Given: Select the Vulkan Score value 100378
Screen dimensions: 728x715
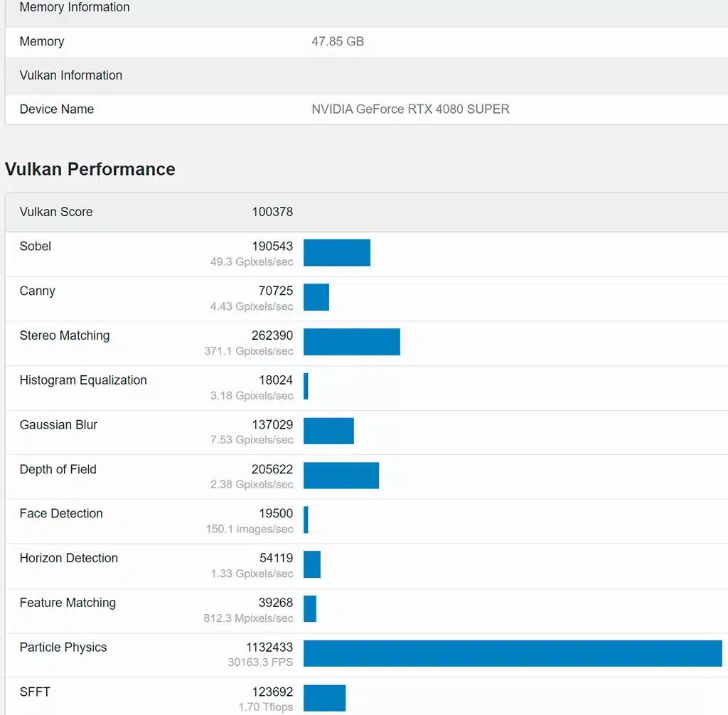Looking at the screenshot, I should click(x=272, y=212).
